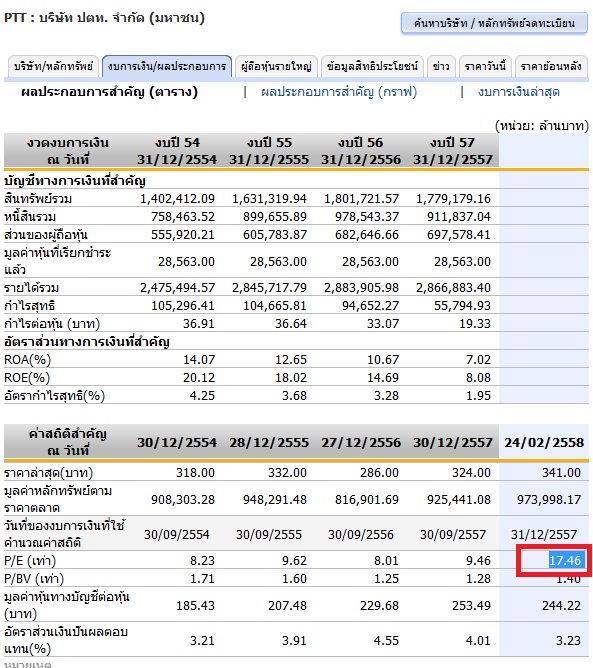Open the บริษัท/หลักทรัพย์ tab
The width and height of the screenshot is (593, 668).
(53, 66)
